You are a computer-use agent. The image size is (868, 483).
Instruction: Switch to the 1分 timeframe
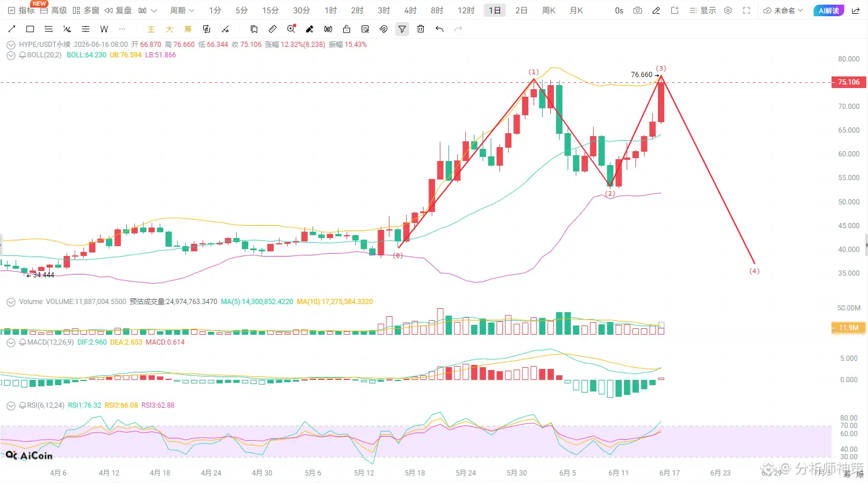[215, 10]
